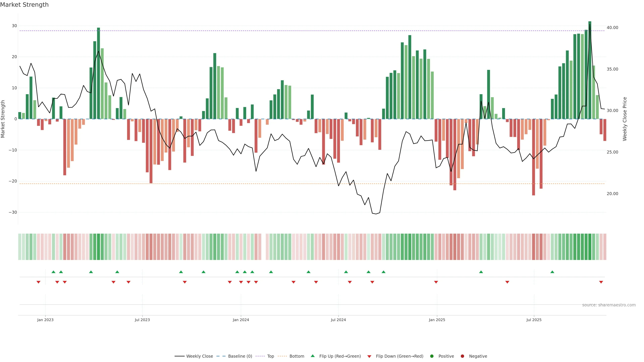Screen dimensions: 644x362
Task: Click the Jan 2023 axis label
Action: click(45, 320)
